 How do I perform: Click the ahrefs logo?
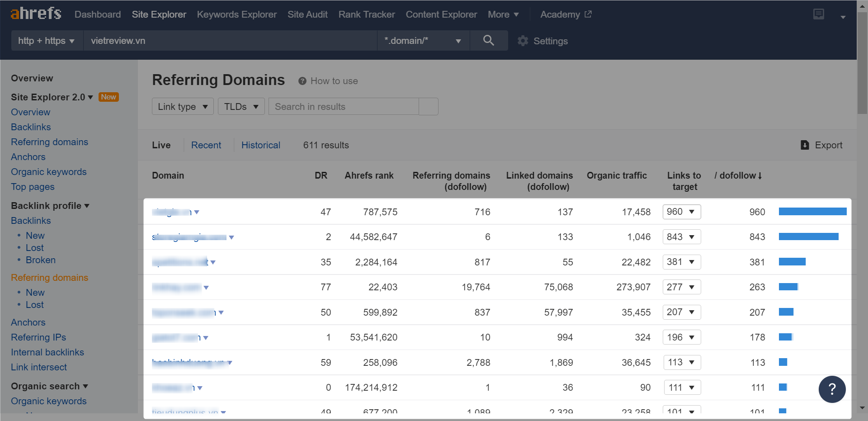pos(36,14)
